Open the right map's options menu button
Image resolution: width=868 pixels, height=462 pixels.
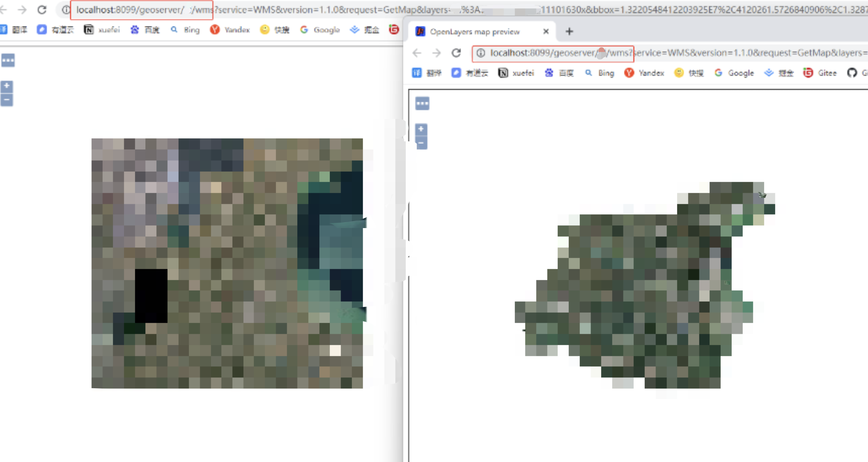tap(423, 104)
